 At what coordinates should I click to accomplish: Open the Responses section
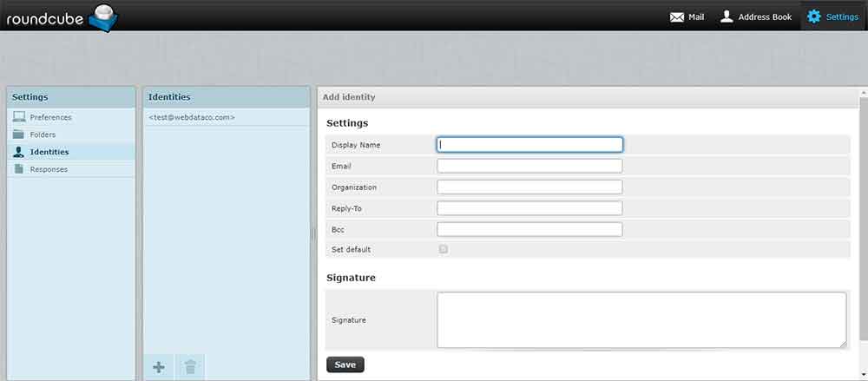(48, 169)
